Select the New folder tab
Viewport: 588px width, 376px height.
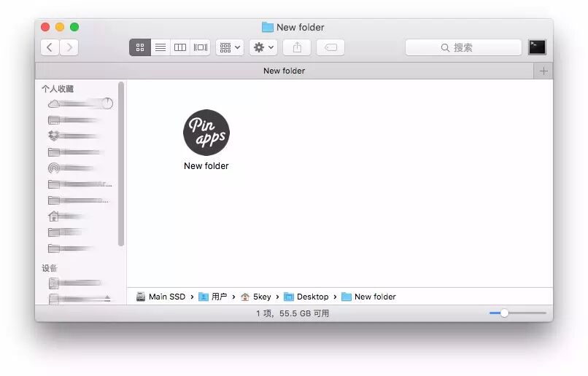click(x=285, y=71)
